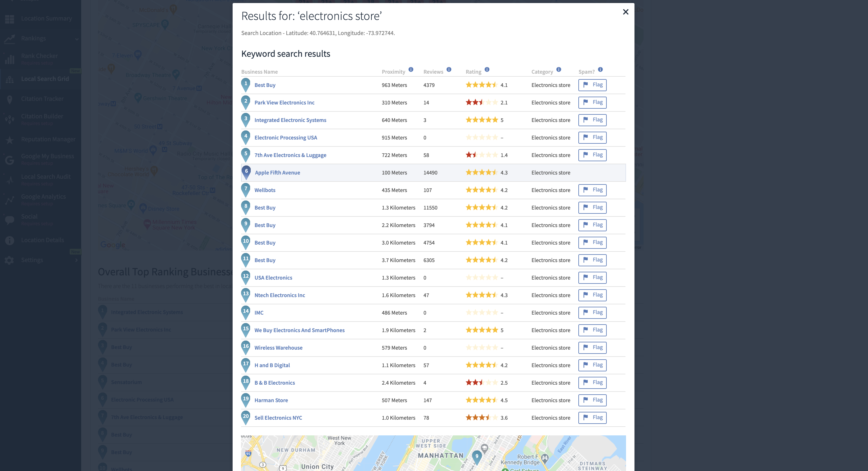Flag Harman Store as spam

(x=592, y=400)
